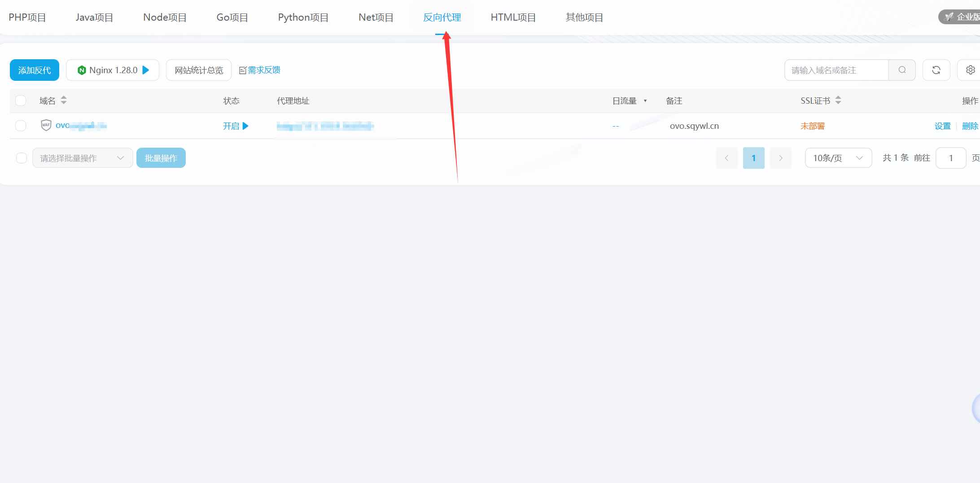Go to the previous page arrow
The height and width of the screenshot is (483, 980).
tap(726, 158)
